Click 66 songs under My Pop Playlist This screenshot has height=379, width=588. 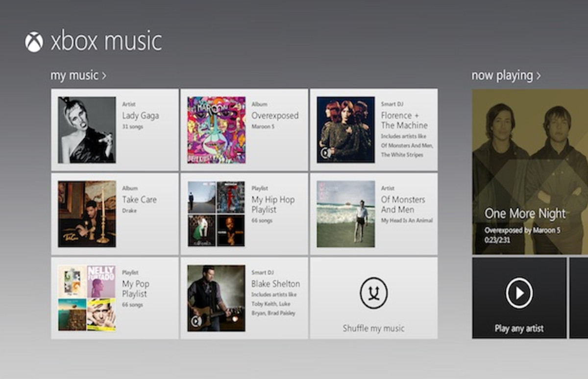pos(132,305)
